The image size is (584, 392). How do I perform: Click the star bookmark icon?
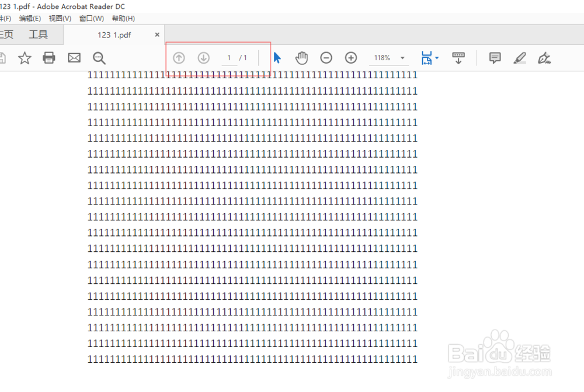pos(25,58)
